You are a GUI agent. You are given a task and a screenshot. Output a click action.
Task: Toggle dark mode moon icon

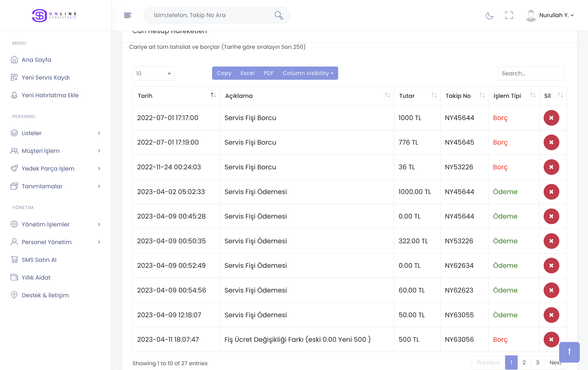click(x=489, y=15)
